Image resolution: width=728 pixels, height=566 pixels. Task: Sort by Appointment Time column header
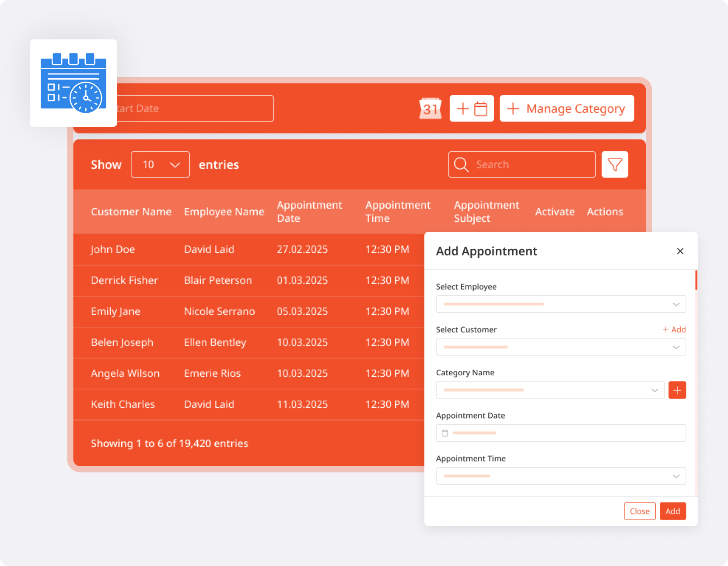(x=398, y=212)
